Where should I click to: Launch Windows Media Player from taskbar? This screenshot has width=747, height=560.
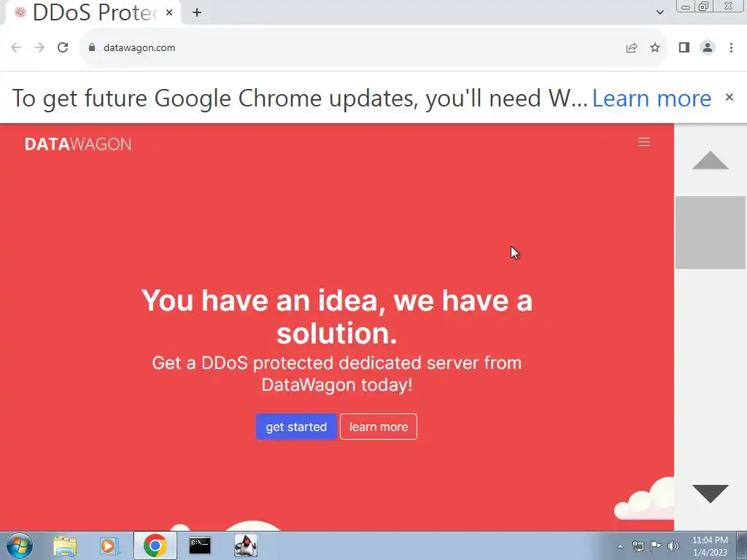109,545
